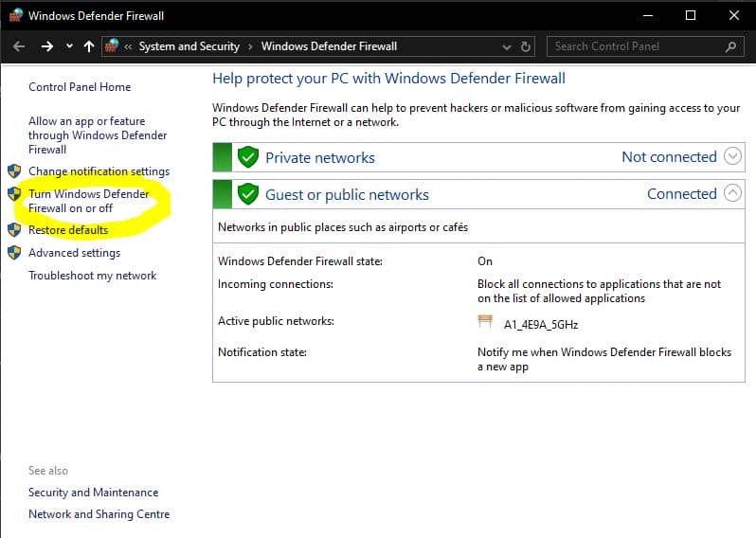Click the Notification state label
Screen dimensions: 756x538
pos(262,352)
